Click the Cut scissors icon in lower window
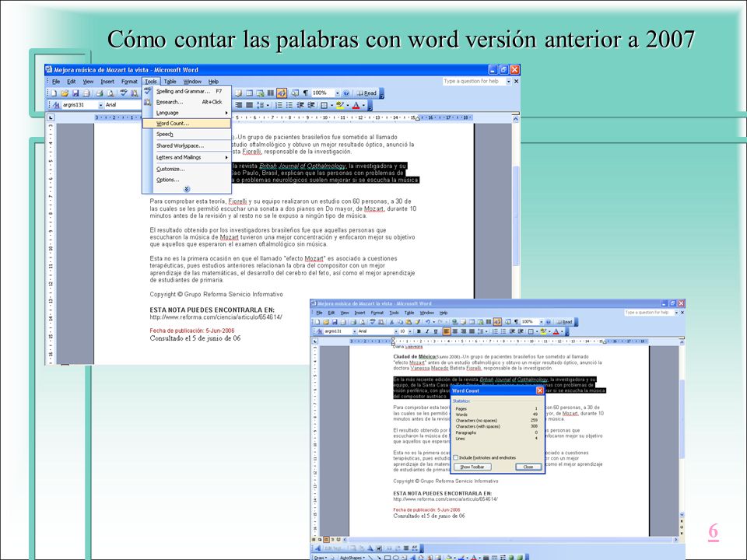This screenshot has height=560, width=747. coord(392,322)
